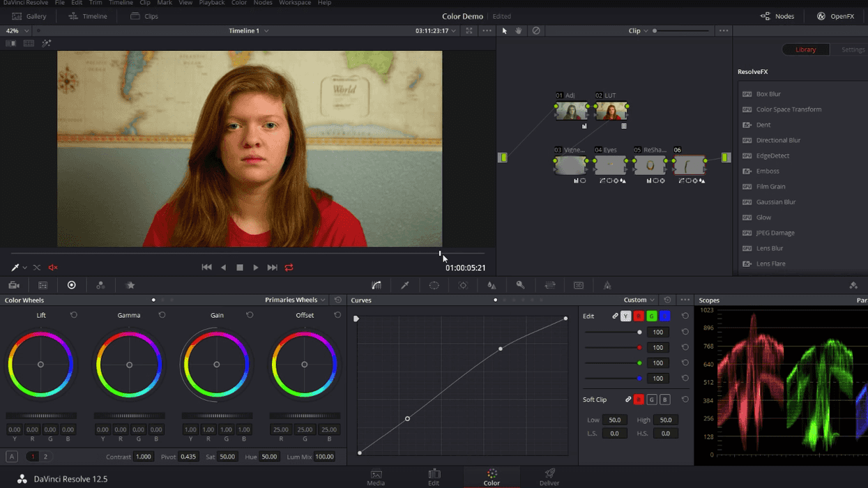Open the Timeline 1 dropdown

249,31
